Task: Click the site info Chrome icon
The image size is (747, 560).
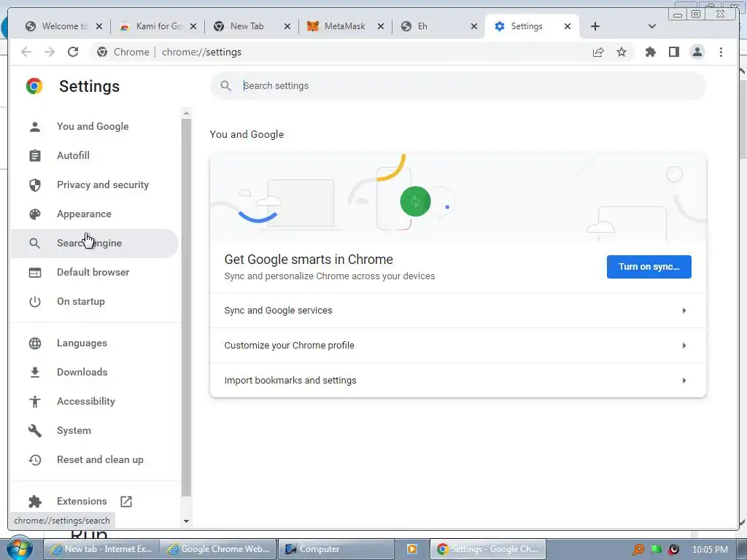Action: coord(102,52)
